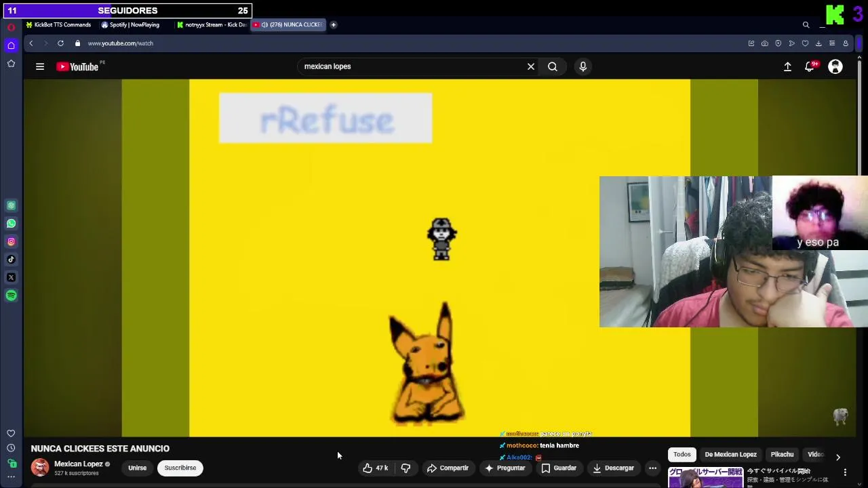Open WhatsApp in the Opera sidebar
868x488 pixels.
point(11,224)
